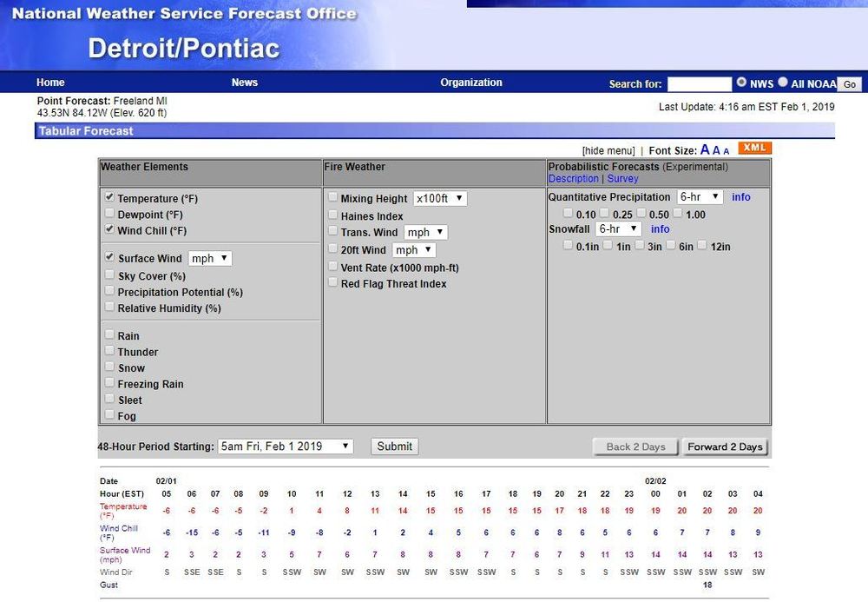Tick the Sleet checkbox
This screenshot has height=602, width=868.
pyautogui.click(x=109, y=398)
